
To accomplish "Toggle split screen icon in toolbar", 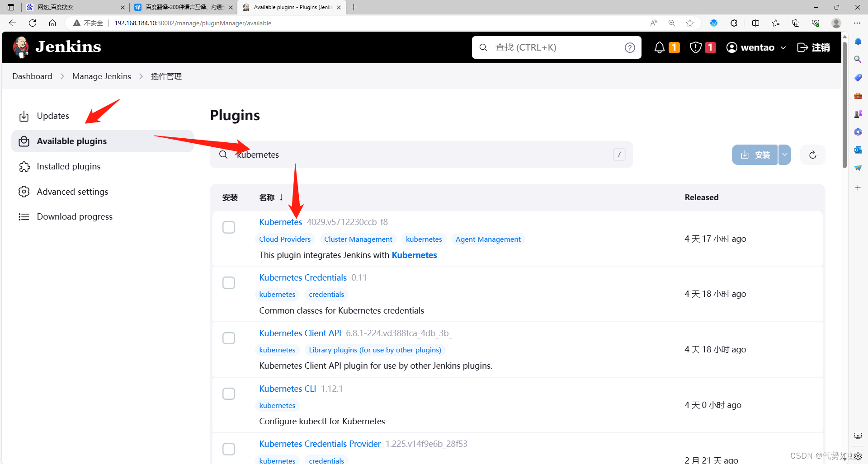I will point(755,23).
